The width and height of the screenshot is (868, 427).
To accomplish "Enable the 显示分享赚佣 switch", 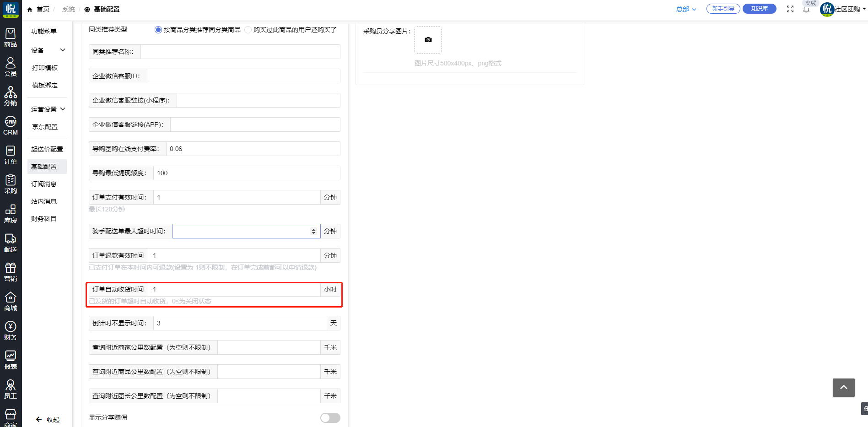I will coord(330,418).
